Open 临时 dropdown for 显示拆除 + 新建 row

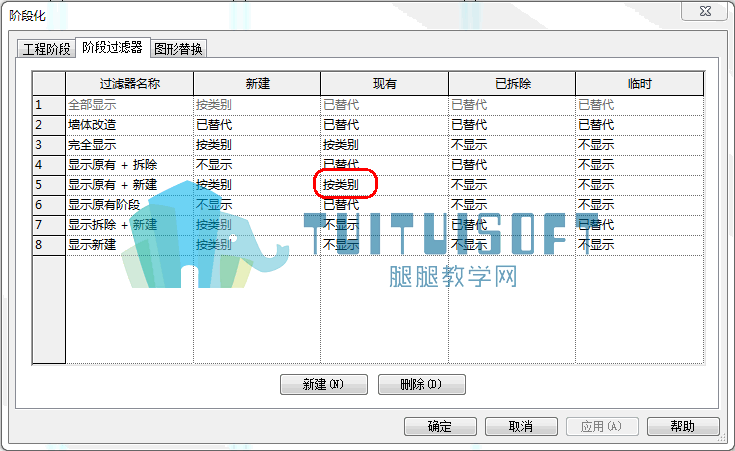(x=640, y=225)
